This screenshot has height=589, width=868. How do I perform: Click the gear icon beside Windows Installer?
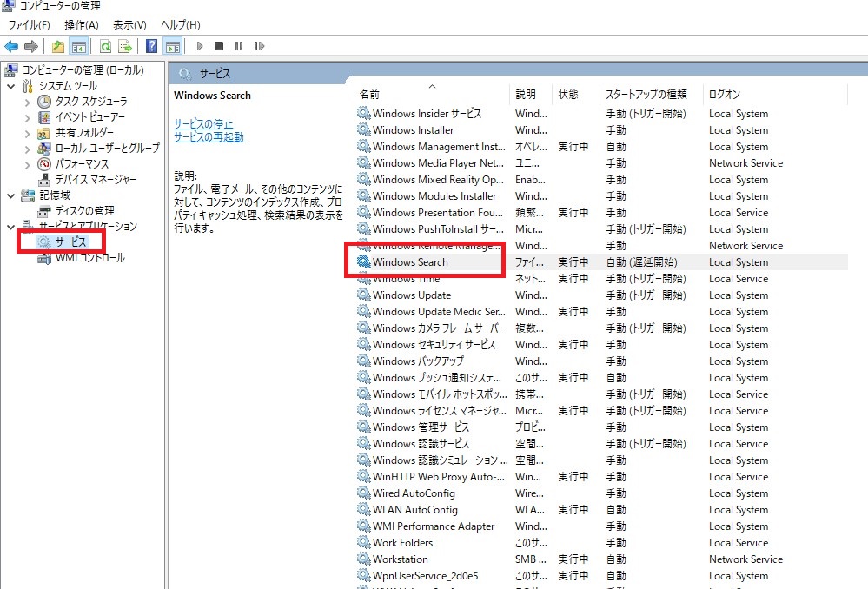pos(364,129)
